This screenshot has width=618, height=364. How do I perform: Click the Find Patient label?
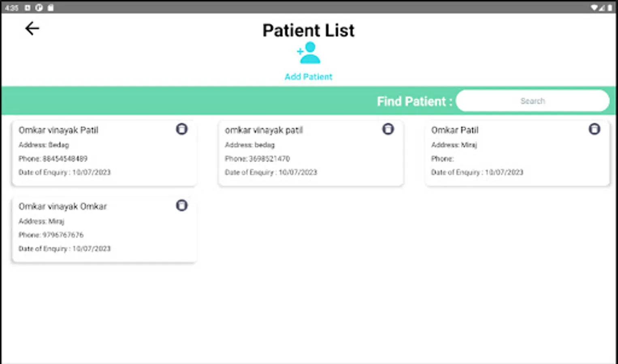point(414,101)
